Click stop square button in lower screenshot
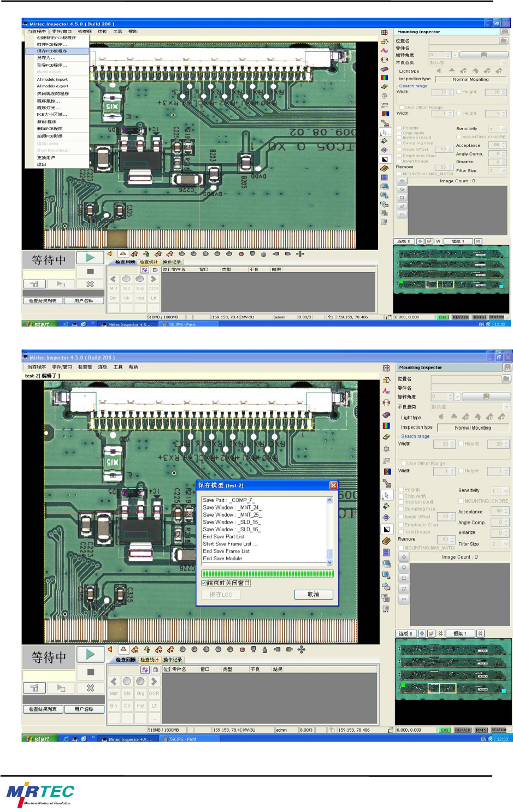The image size is (513, 812). (x=90, y=672)
